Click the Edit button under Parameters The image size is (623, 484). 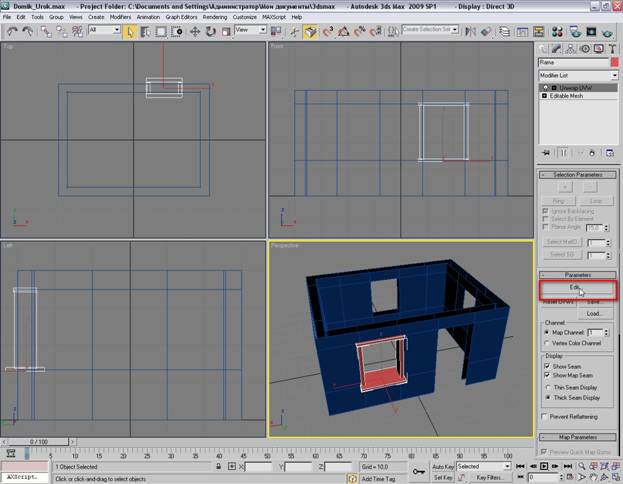(578, 288)
